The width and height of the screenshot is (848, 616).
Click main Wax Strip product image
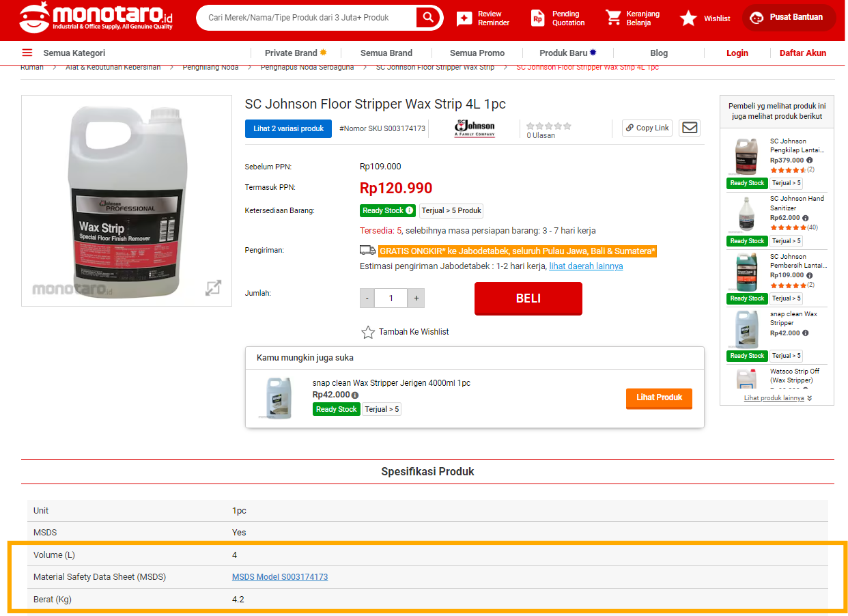pyautogui.click(x=126, y=200)
